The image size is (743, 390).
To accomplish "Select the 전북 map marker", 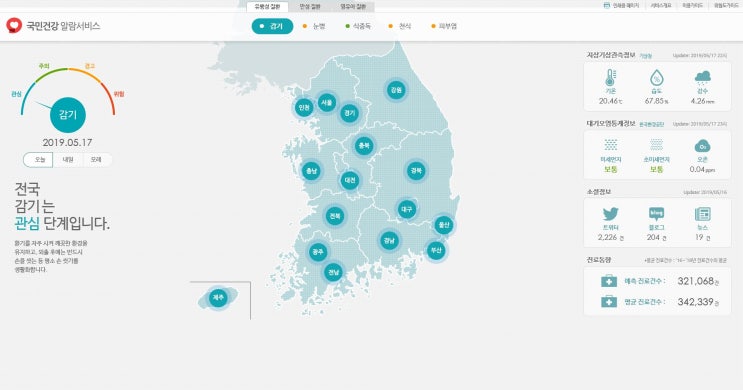I will pos(335,216).
